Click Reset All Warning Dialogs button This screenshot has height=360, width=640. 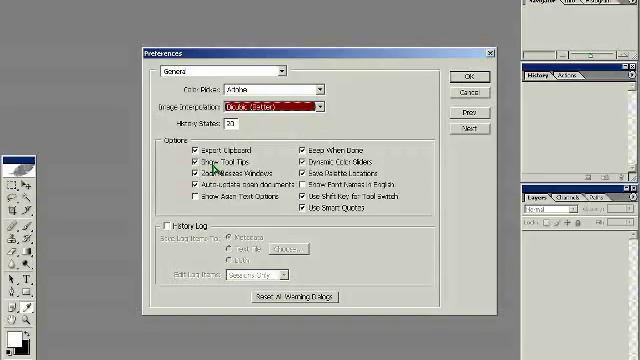click(295, 297)
